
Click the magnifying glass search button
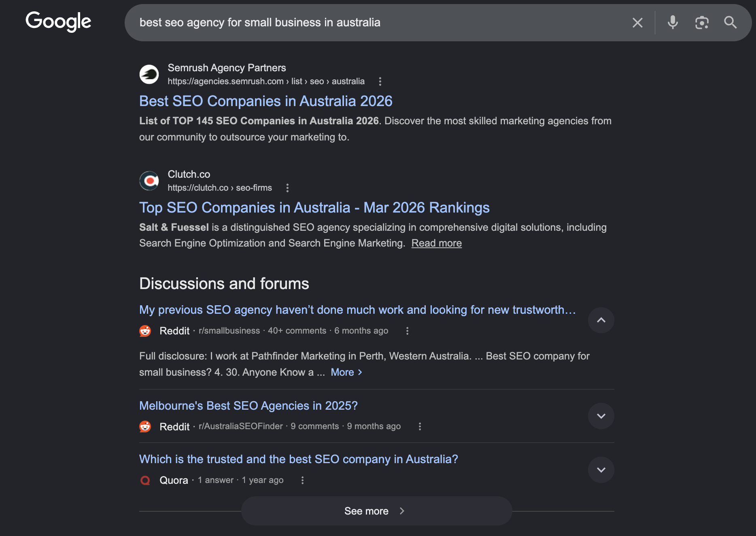730,23
